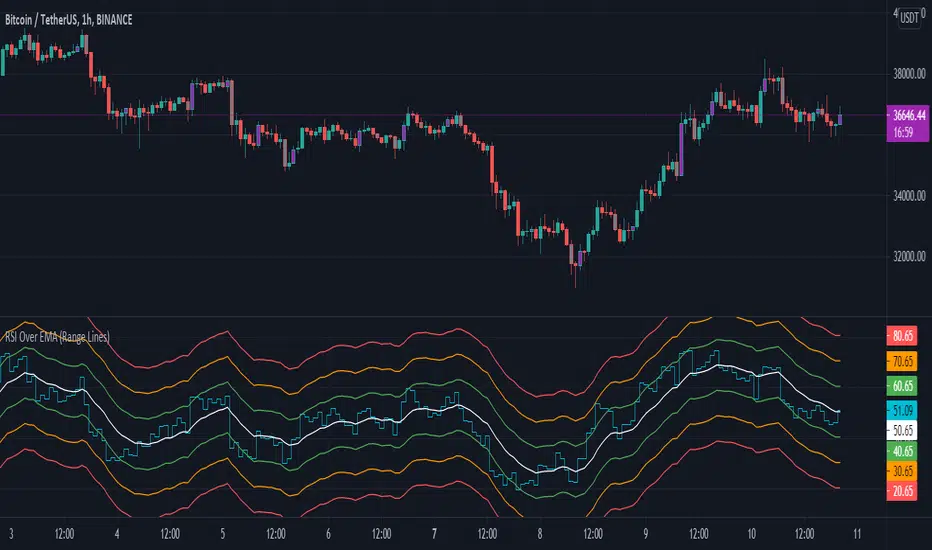The height and width of the screenshot is (550, 932).
Task: Select the red 20.65 range label
Action: click(x=901, y=492)
